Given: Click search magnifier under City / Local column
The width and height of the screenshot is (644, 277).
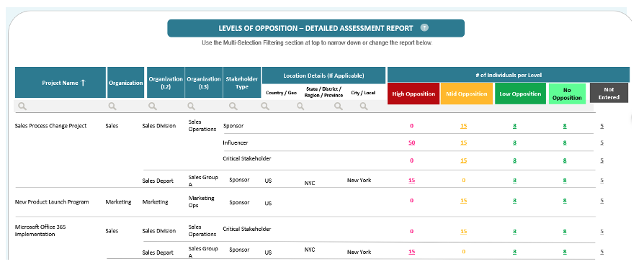Looking at the screenshot, I should (x=364, y=106).
